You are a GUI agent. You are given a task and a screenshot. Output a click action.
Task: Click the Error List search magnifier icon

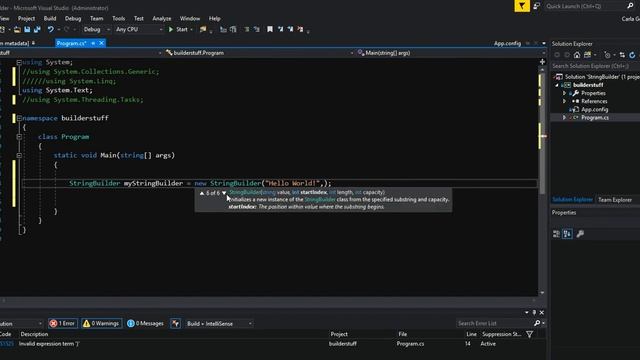pyautogui.click(x=537, y=323)
